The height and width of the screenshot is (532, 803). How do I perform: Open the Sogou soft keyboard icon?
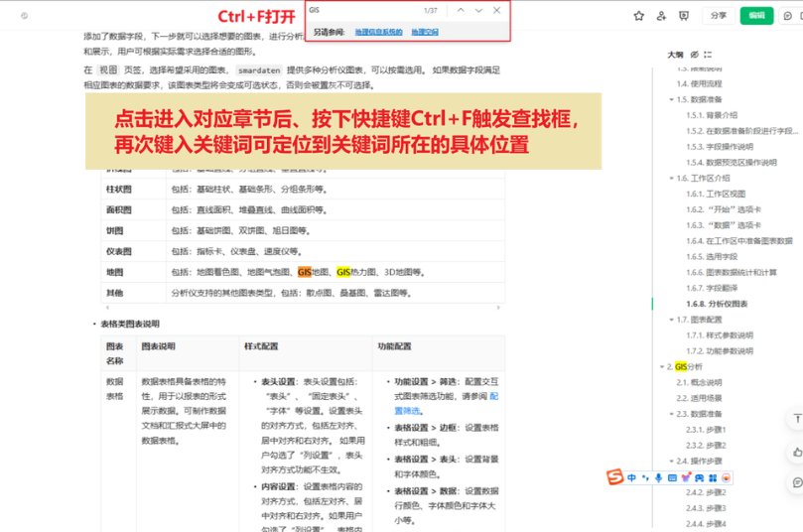pos(672,477)
